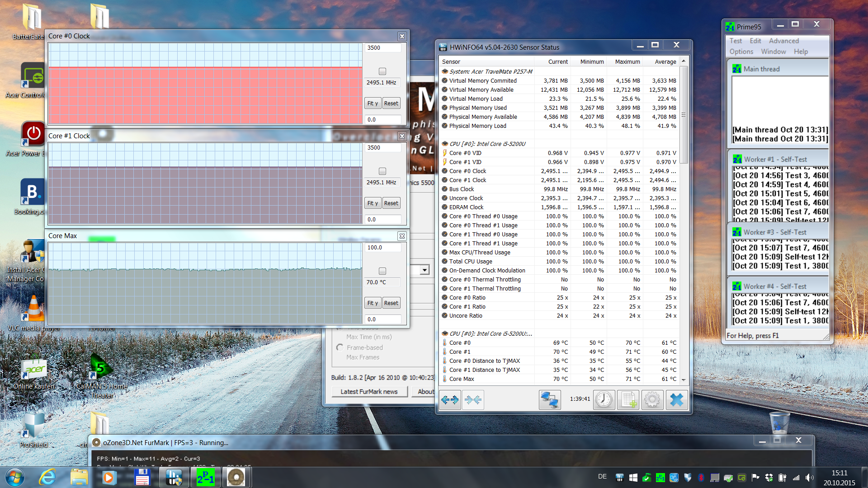Open the FurMark combo box dropdown arrow
Screen dimensions: 868x488
click(x=424, y=270)
